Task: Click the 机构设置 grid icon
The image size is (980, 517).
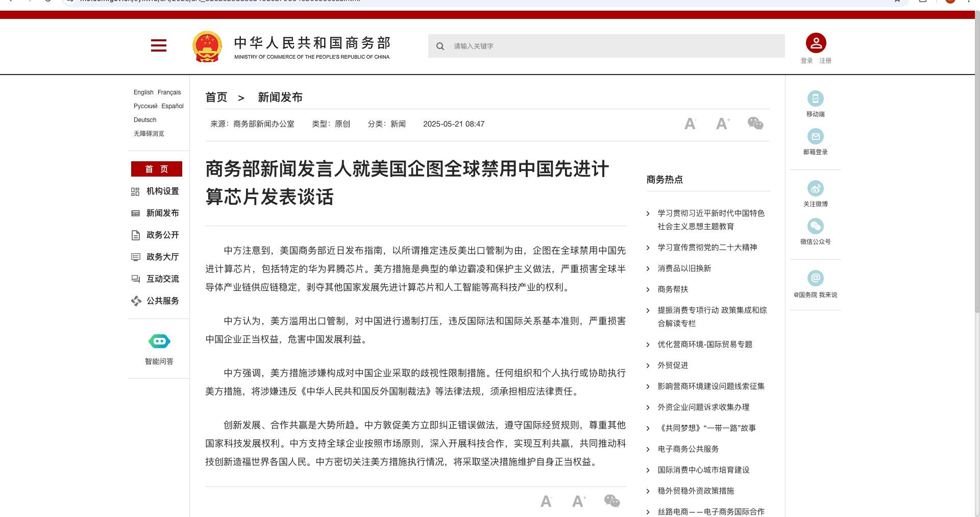Action: [x=135, y=191]
